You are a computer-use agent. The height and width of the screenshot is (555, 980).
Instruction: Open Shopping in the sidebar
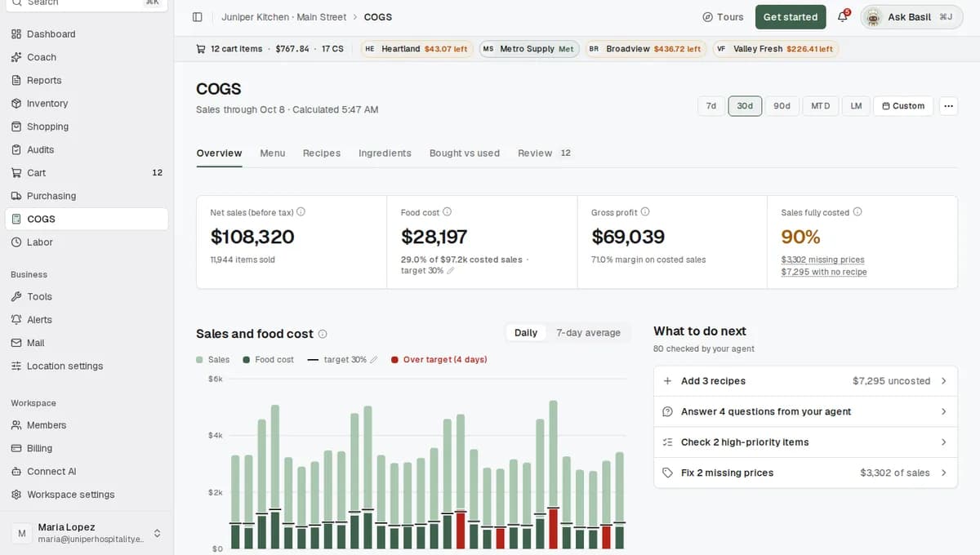click(87, 127)
